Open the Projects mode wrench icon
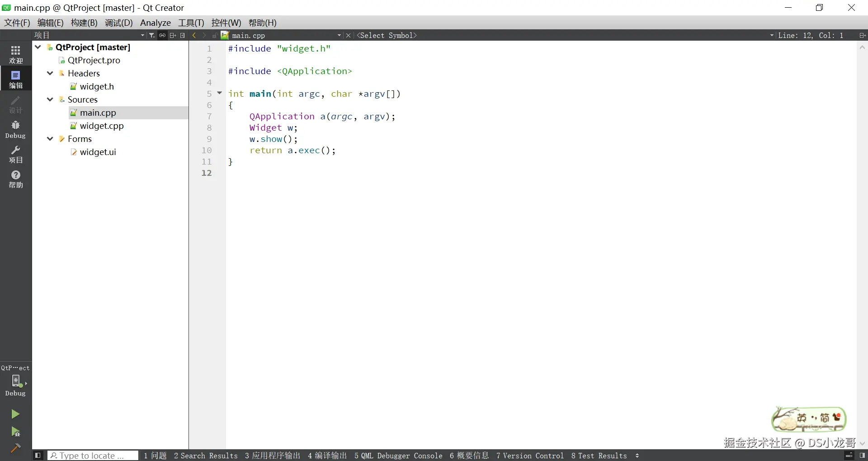Viewport: 868px width, 461px height. (x=16, y=154)
